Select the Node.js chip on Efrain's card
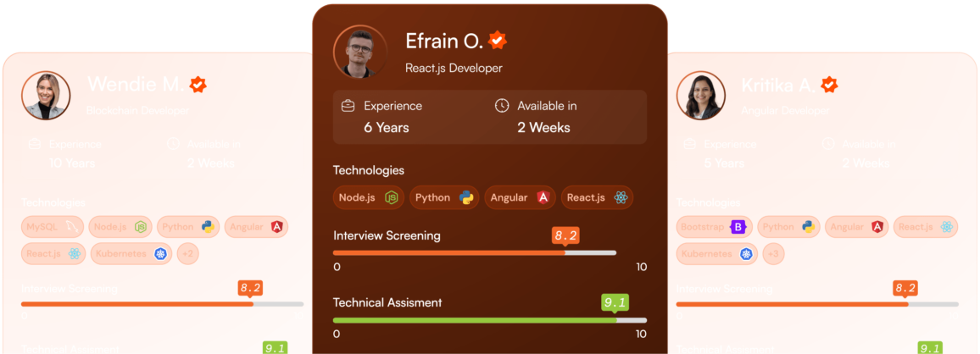The width and height of the screenshot is (980, 354). pyautogui.click(x=369, y=197)
